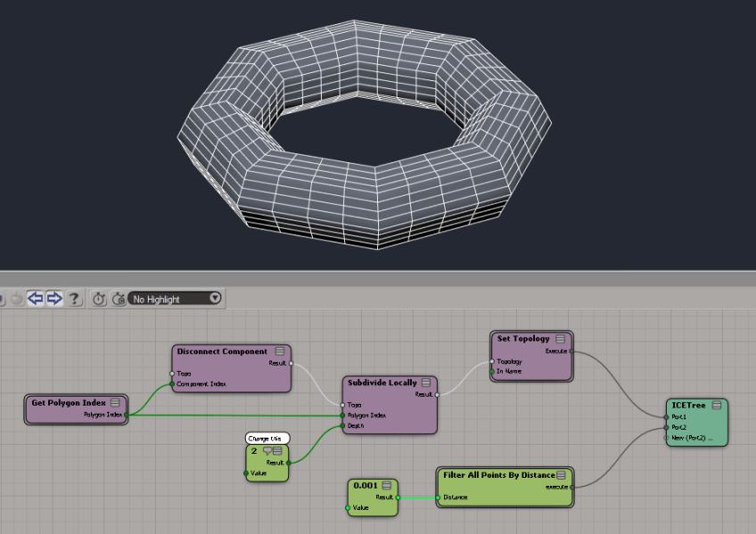The height and width of the screenshot is (534, 756).
Task: Select the Change this comment label
Action: click(x=264, y=438)
